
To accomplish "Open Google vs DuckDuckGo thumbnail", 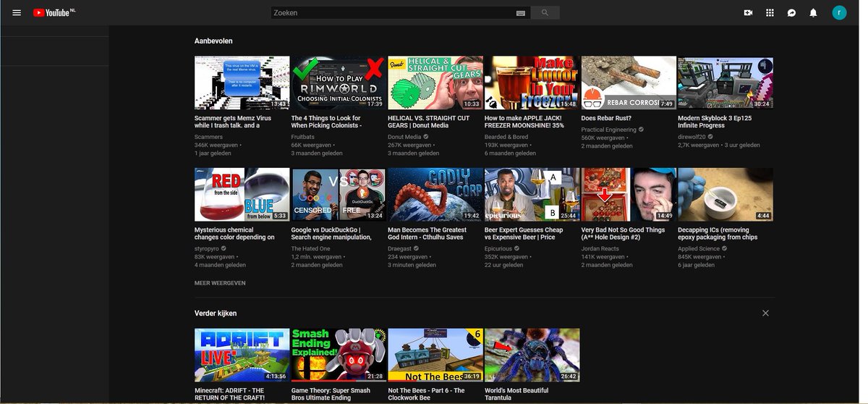I will tap(339, 194).
